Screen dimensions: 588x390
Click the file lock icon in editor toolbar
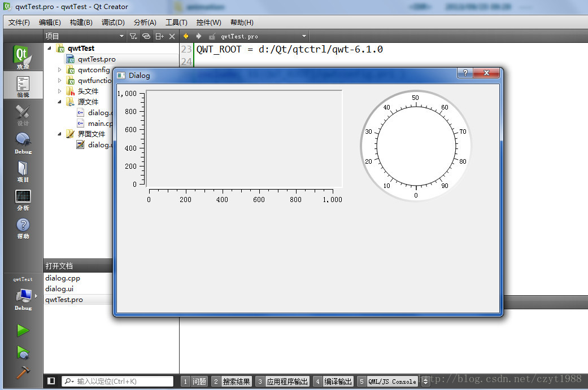tap(212, 36)
